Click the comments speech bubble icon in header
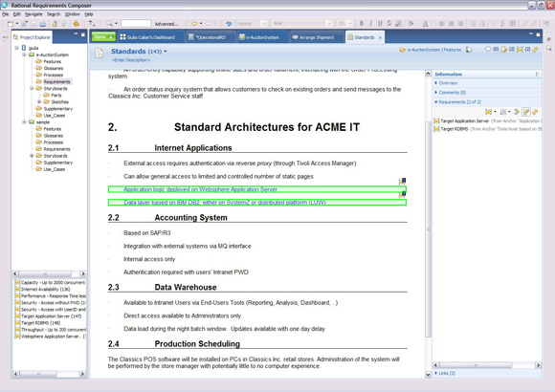 488,49
